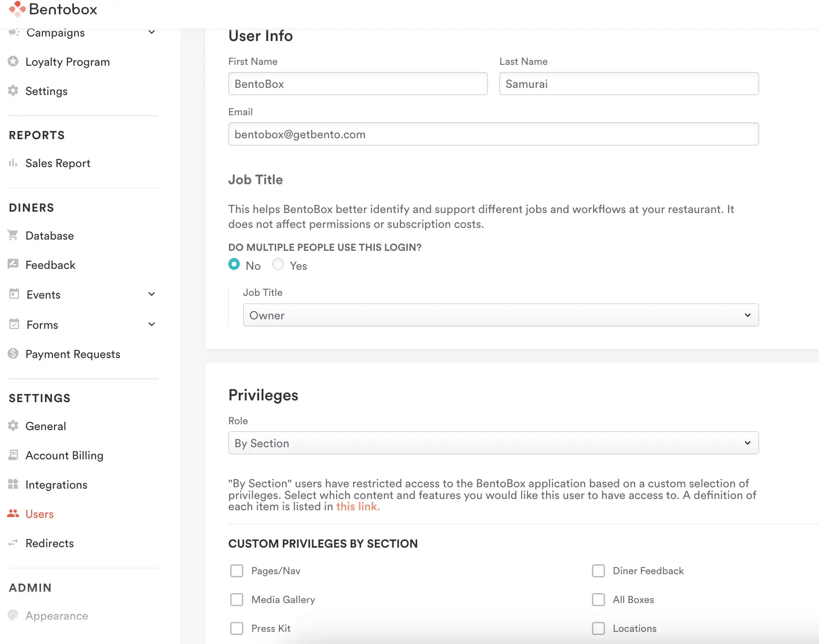Click the "REPORTS" sidebar section header
The width and height of the screenshot is (819, 644).
click(x=37, y=135)
